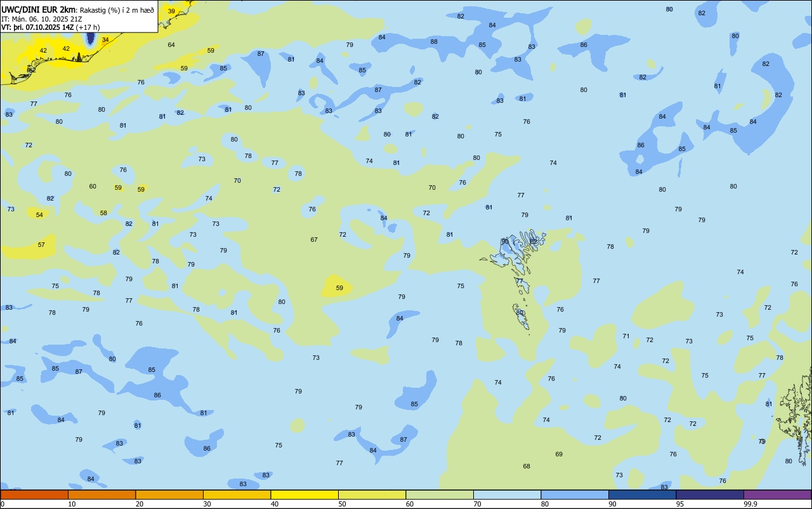Screen dimensions: 812x509
Task: Click the '34' humidity value near the coast
Action: [105, 40]
